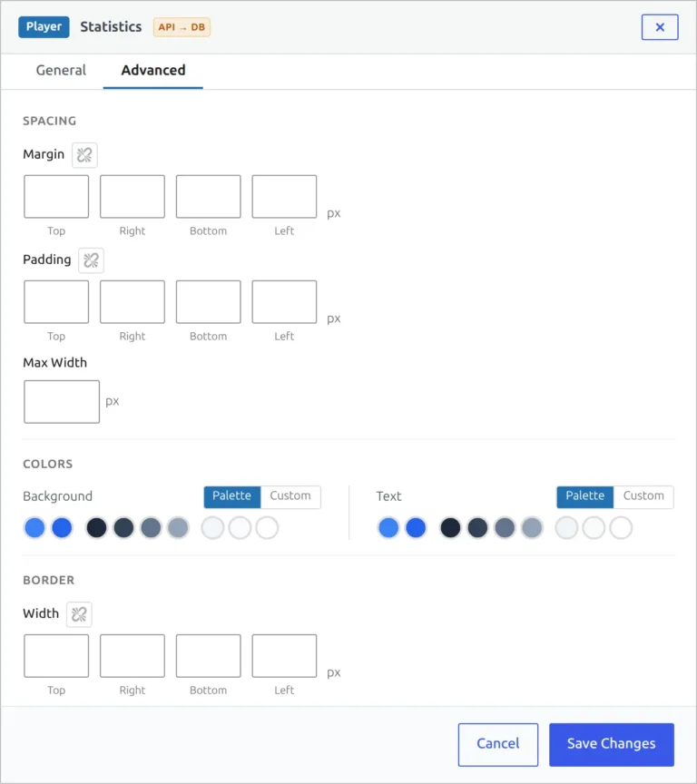Click Save Changes button
The width and height of the screenshot is (697, 784).
tap(612, 744)
